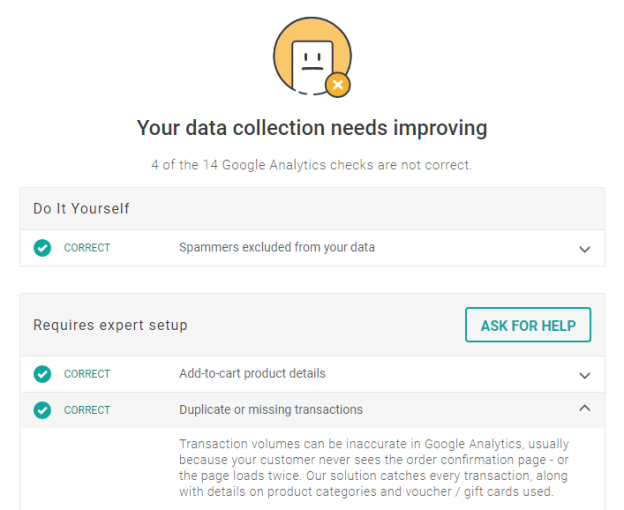
Task: Click the sad receipt face illustration
Action: (311, 57)
